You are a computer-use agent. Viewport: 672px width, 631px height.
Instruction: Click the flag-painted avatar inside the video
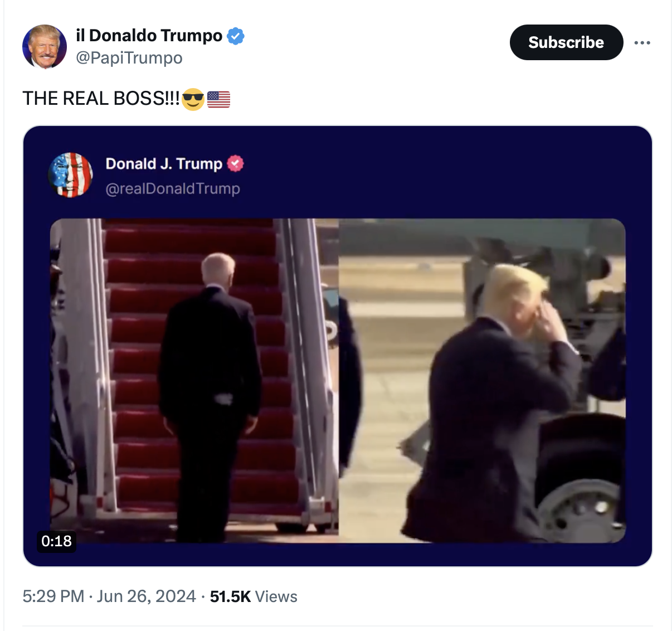[70, 175]
